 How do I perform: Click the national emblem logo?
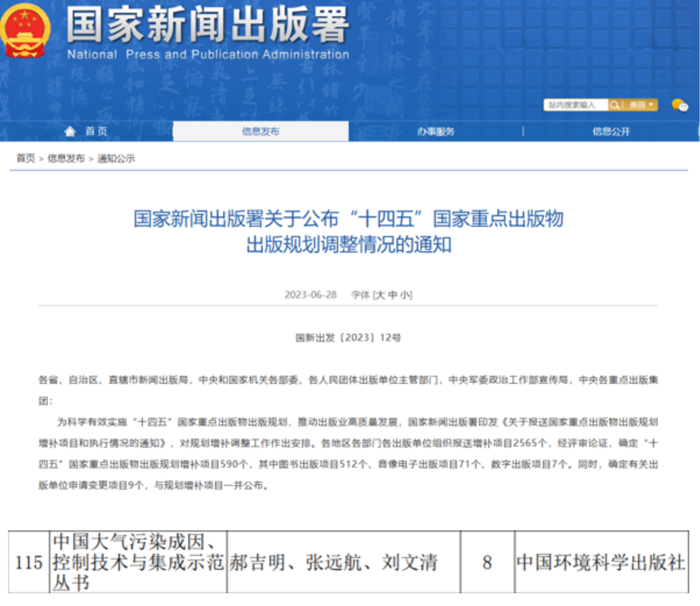(x=25, y=31)
